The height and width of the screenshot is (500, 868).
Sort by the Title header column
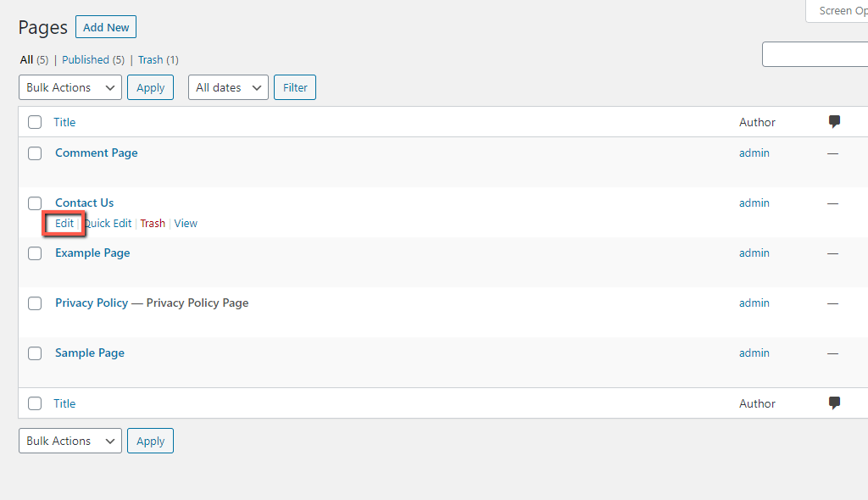pos(64,122)
